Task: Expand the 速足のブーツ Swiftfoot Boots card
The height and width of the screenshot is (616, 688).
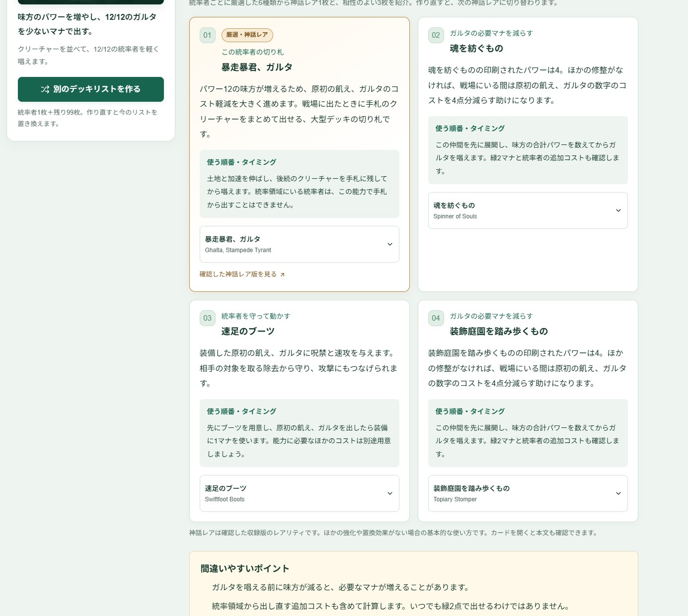Action: [299, 493]
